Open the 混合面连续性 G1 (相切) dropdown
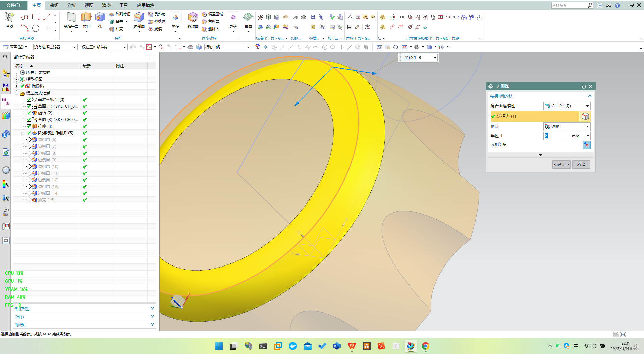The image size is (644, 354). pos(567,106)
